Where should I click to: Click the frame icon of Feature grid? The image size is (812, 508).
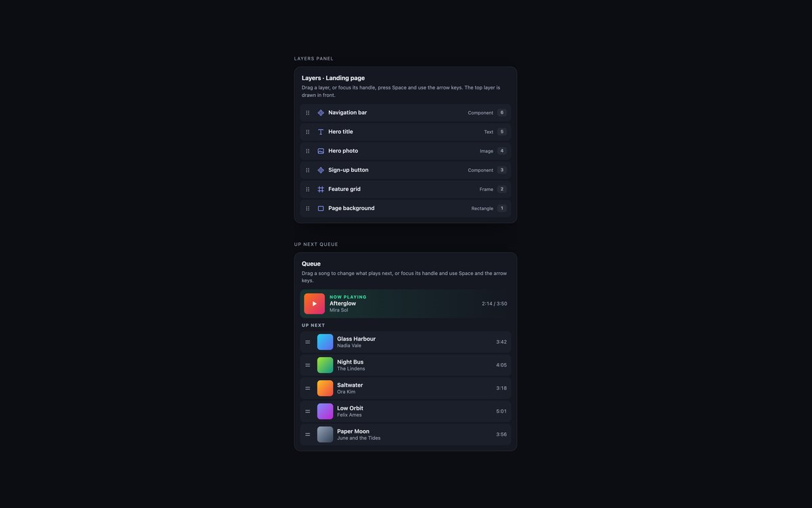(321, 189)
